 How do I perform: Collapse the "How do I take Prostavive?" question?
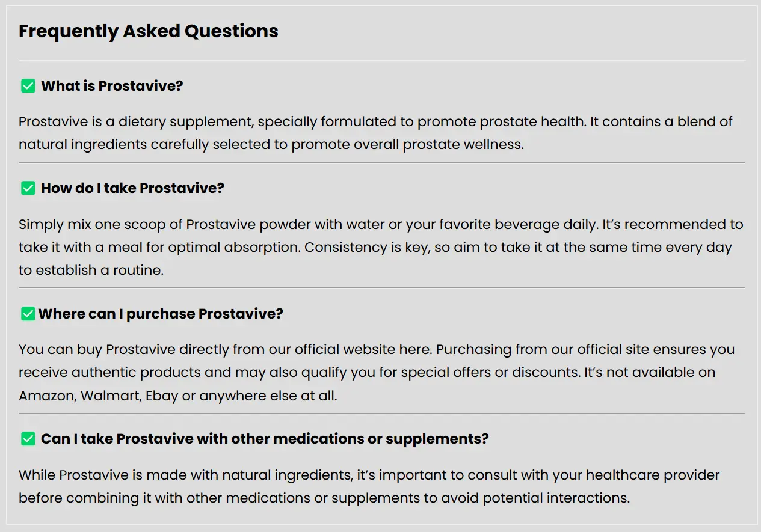coord(132,188)
